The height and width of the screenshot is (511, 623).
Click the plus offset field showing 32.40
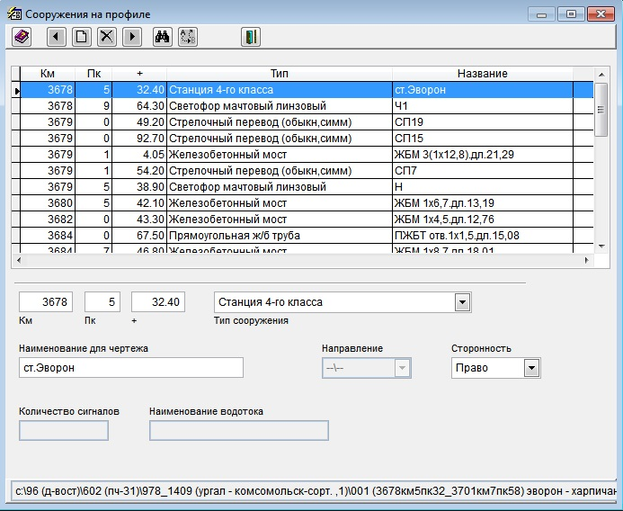point(157,302)
